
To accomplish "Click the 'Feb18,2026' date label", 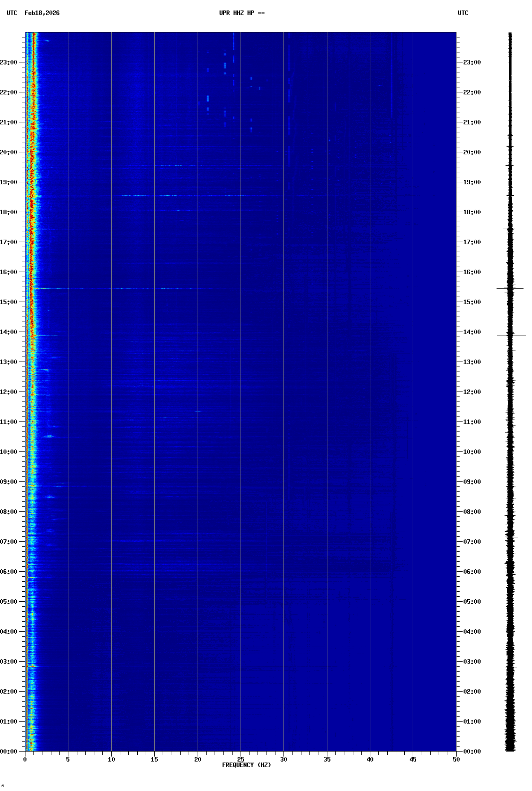I will tap(42, 13).
